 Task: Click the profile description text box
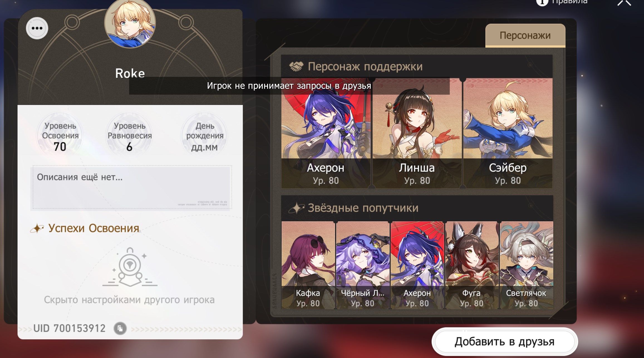tap(131, 187)
